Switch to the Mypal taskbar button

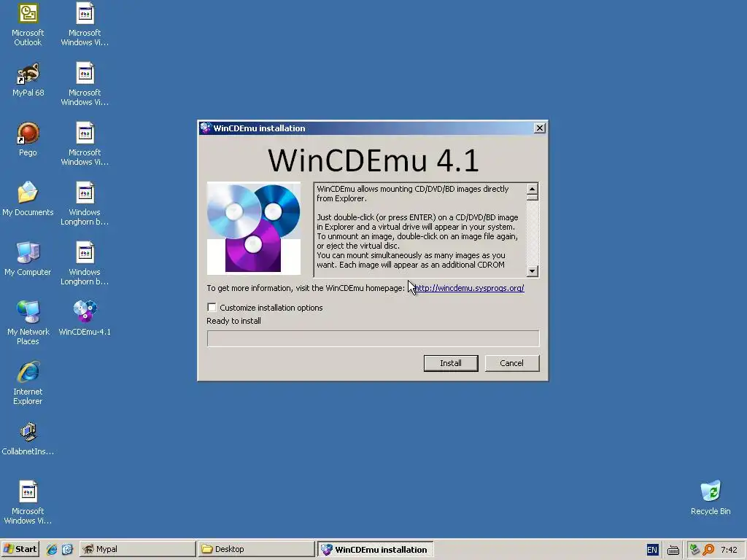[138, 549]
